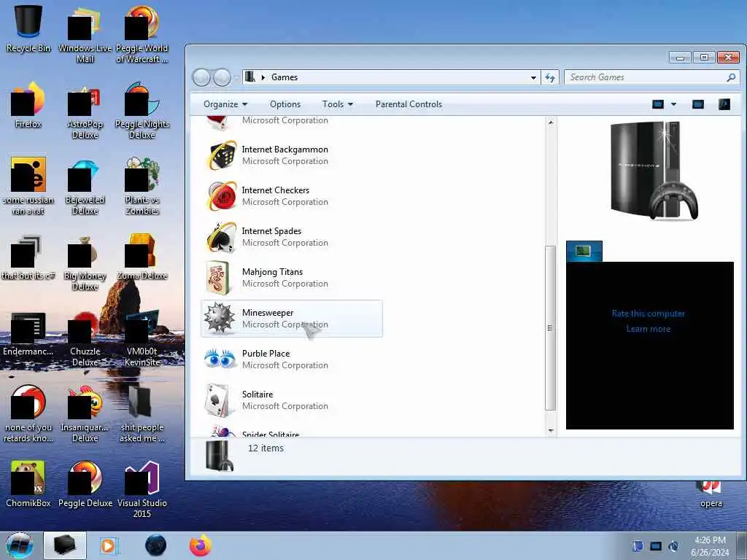The image size is (747, 560).
Task: Select the 'some russian ran a rat' icon
Action: coord(28,186)
